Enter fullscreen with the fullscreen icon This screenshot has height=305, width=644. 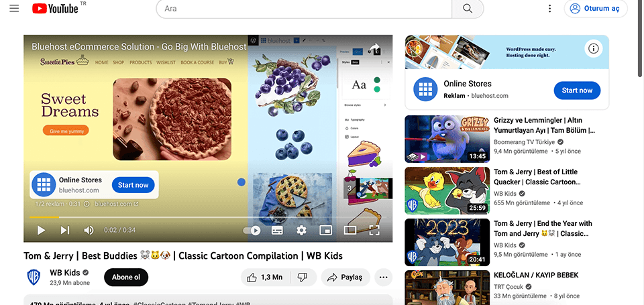tap(374, 231)
